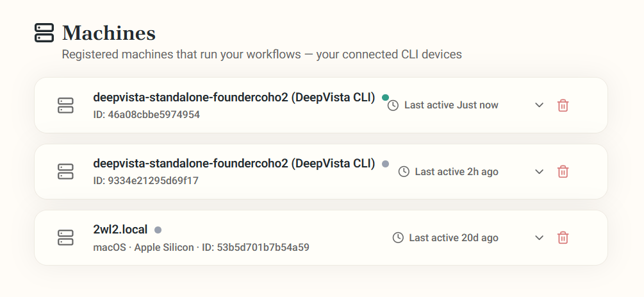The width and height of the screenshot is (644, 297).
Task: Click the clock icon next to Just now
Action: tap(393, 105)
